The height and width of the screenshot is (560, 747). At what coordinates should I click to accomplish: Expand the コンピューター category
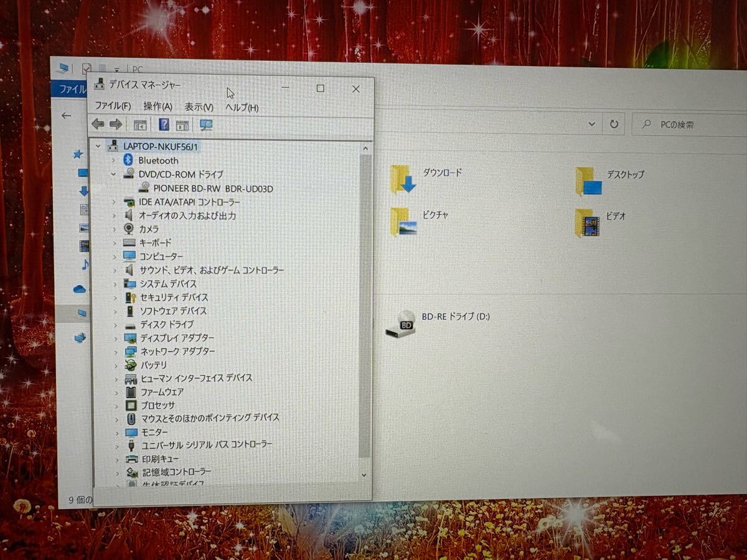[115, 256]
